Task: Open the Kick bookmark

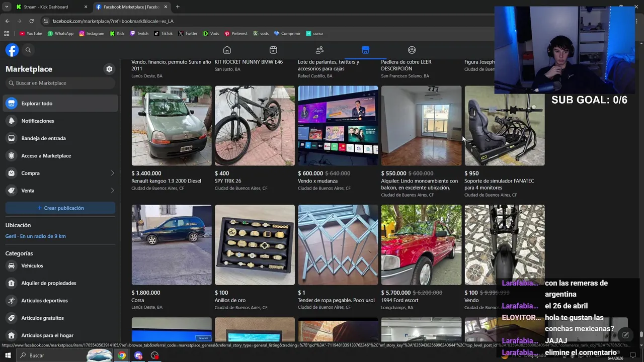Action: click(117, 34)
